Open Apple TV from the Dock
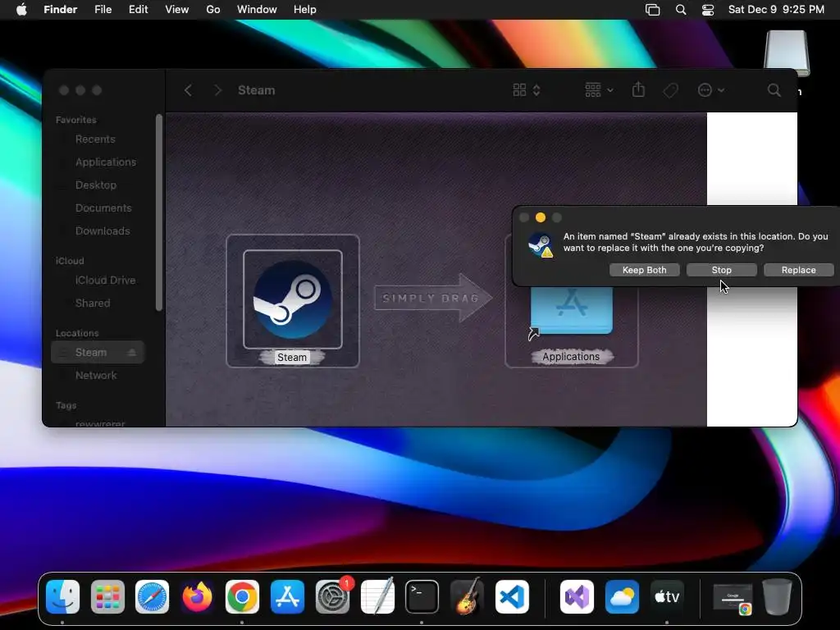840x630 pixels. coord(667,597)
